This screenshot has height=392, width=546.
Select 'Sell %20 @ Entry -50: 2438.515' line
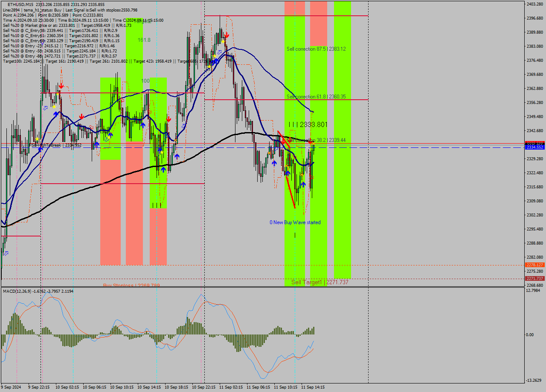[x=60, y=51]
